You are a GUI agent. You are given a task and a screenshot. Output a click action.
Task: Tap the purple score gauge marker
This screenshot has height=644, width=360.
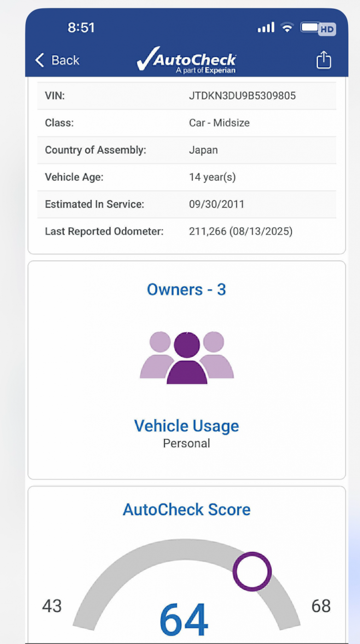pyautogui.click(x=252, y=571)
